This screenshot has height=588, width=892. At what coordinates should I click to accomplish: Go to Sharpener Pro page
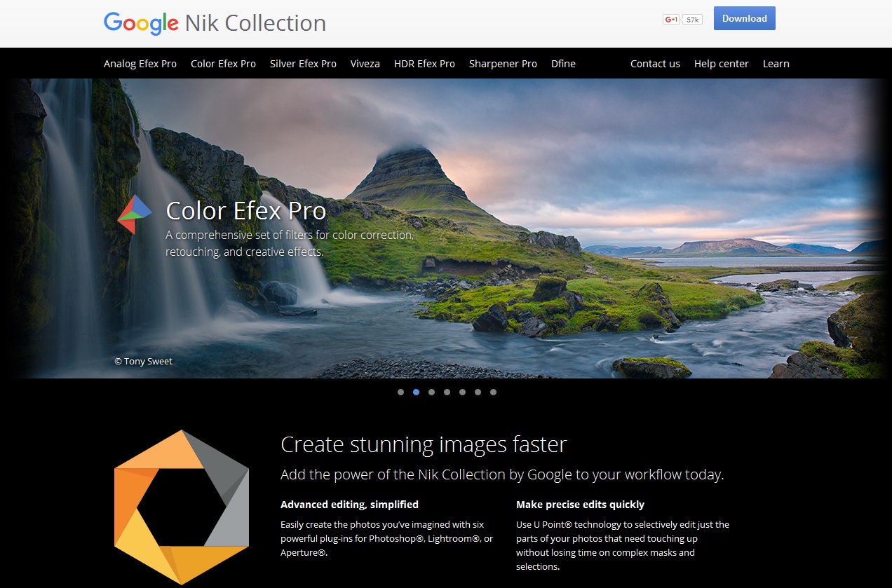pyautogui.click(x=503, y=64)
